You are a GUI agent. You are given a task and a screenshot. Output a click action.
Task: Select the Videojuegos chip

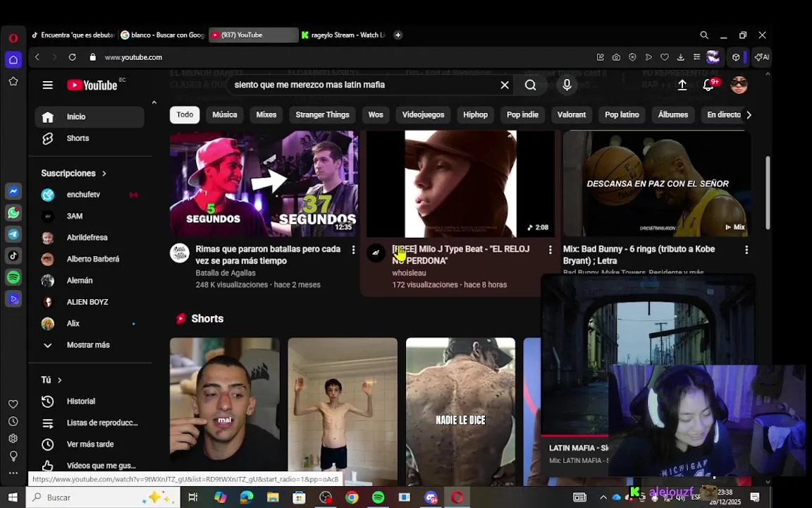click(x=423, y=115)
